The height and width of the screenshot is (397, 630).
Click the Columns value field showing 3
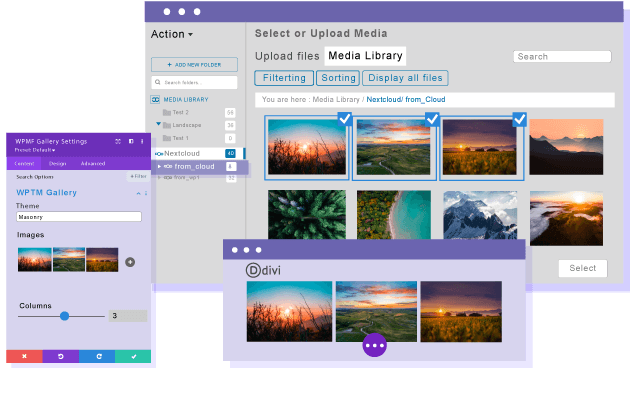coord(128,316)
